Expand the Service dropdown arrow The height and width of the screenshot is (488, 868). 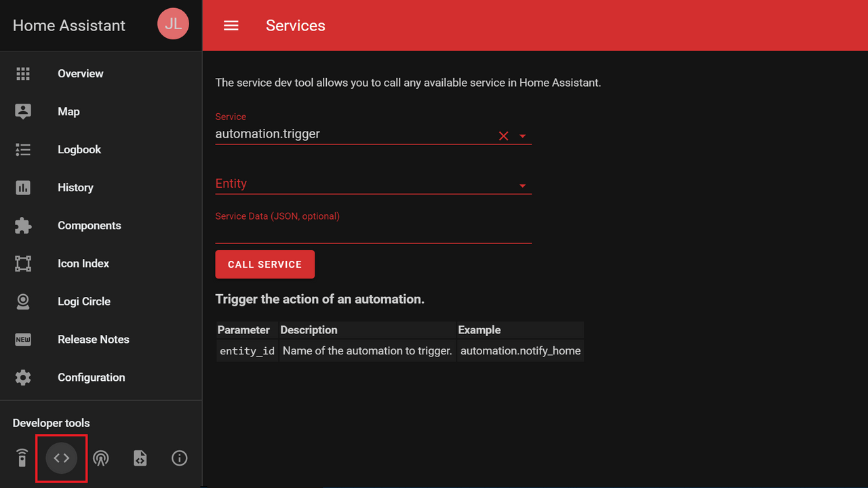click(523, 136)
